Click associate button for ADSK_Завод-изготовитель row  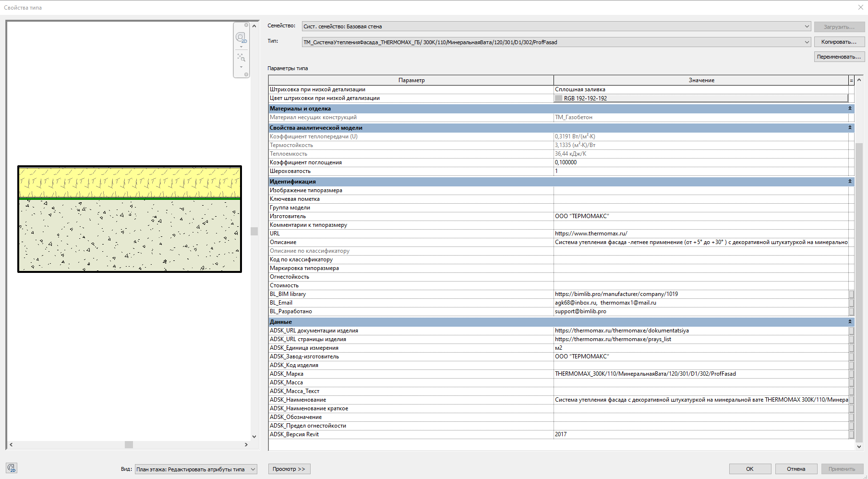tap(851, 356)
